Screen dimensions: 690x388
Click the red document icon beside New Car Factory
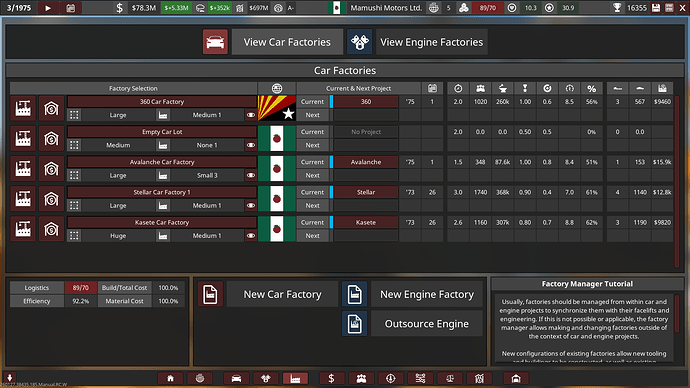(210, 294)
